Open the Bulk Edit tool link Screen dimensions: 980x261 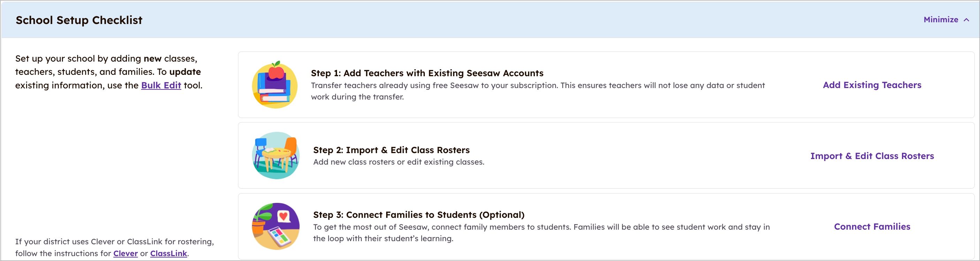click(x=161, y=85)
